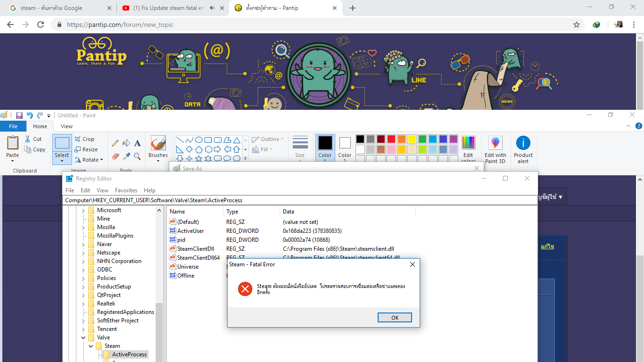Expand the Microsoft registry key
This screenshot has height=362, width=644.
(83, 210)
